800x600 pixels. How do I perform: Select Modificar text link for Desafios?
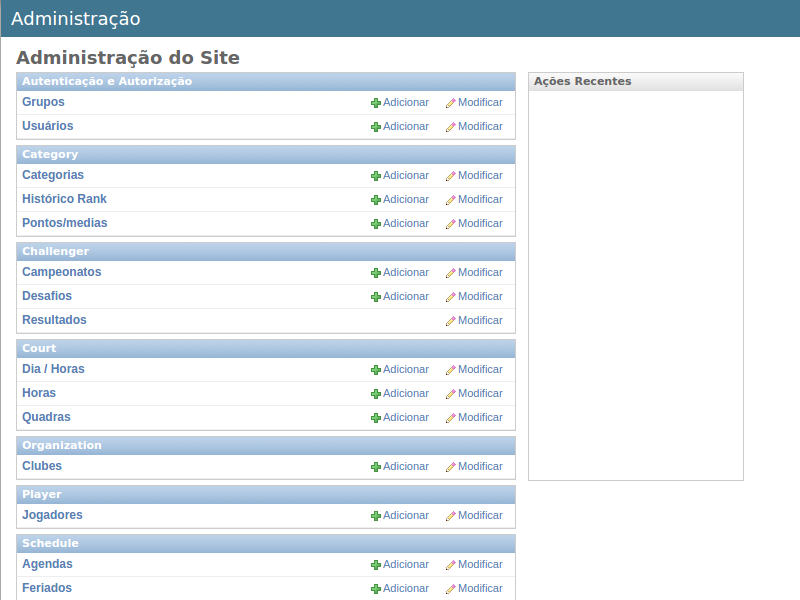480,296
